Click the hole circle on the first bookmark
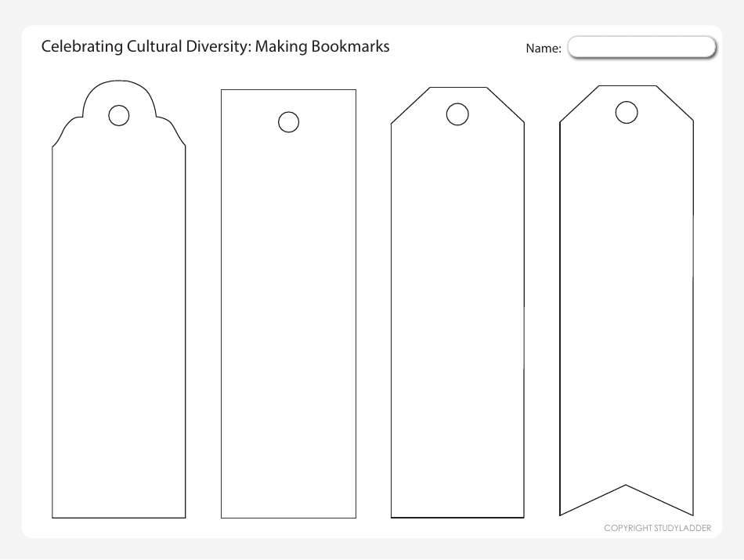 118,115
